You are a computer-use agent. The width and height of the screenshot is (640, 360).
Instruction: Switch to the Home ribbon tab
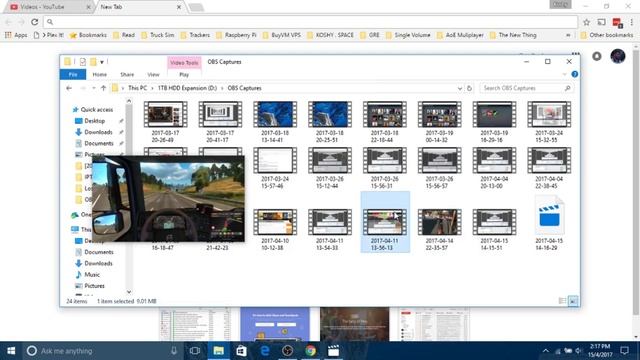pyautogui.click(x=100, y=74)
